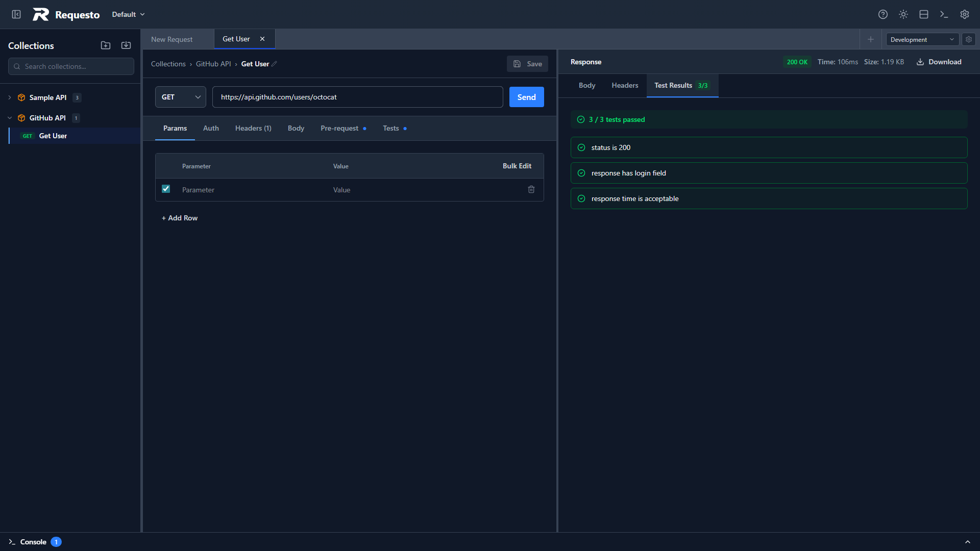The width and height of the screenshot is (980, 551).
Task: Switch the panel layout icon
Action: click(x=924, y=14)
